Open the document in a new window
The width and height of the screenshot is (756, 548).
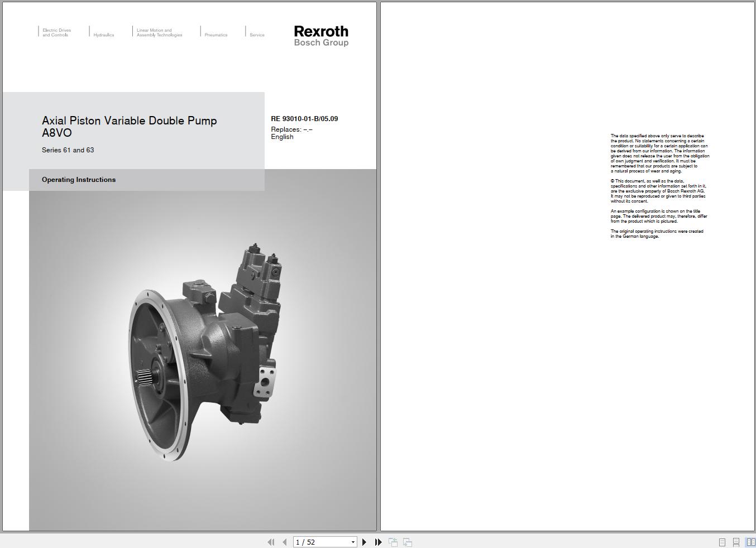[393, 542]
